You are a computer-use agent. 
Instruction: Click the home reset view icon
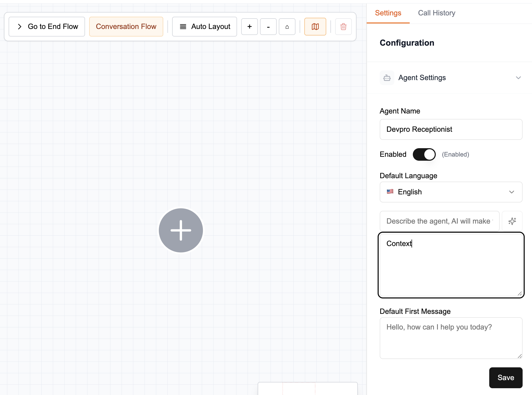(x=287, y=27)
